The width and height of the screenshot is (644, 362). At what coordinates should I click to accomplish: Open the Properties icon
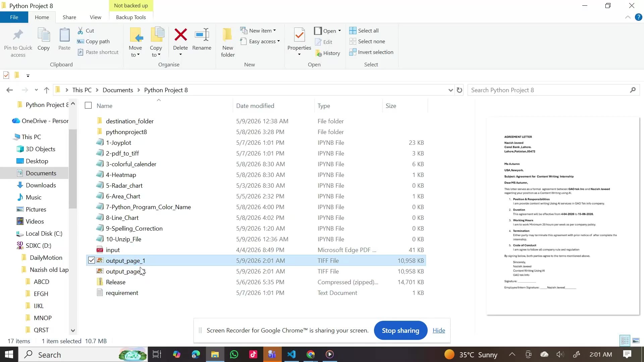tap(299, 35)
